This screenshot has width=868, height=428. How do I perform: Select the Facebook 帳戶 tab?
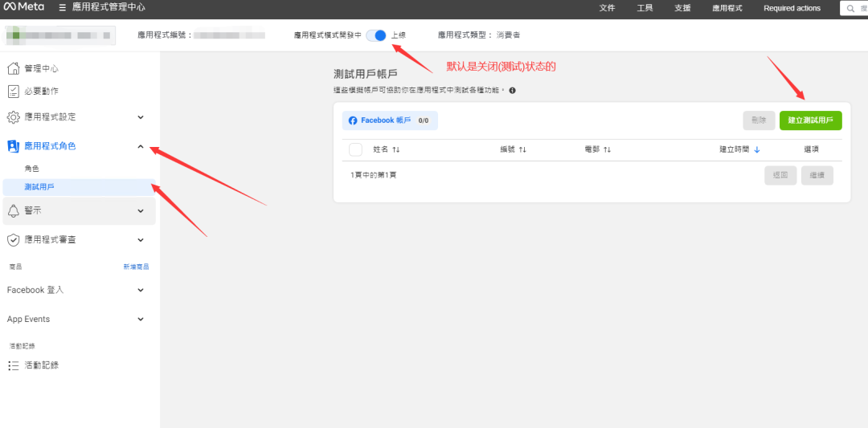(390, 120)
